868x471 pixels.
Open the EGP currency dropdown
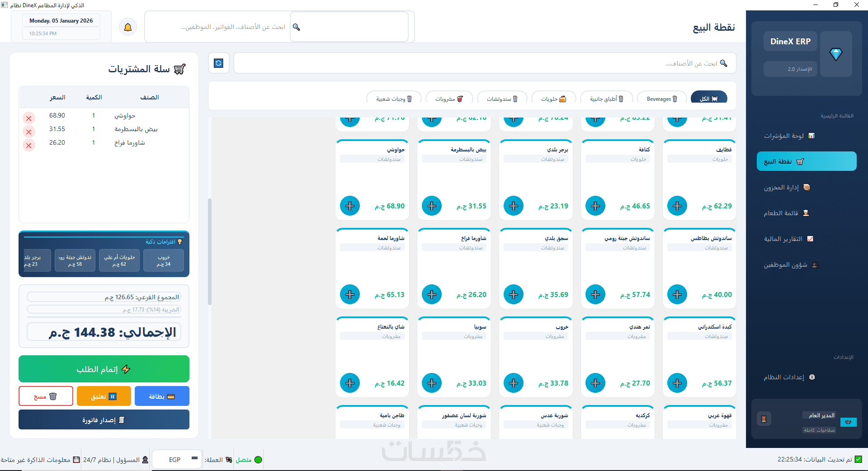pyautogui.click(x=177, y=460)
